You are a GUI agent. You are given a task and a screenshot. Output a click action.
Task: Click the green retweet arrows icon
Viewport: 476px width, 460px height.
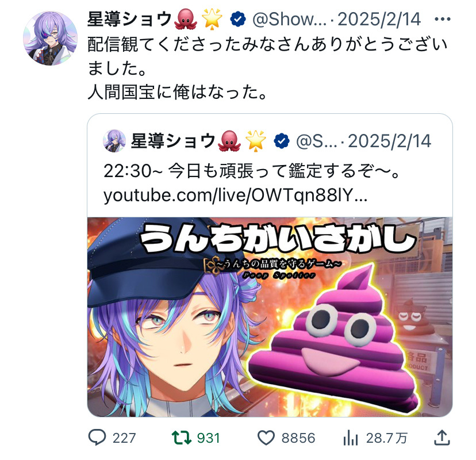pyautogui.click(x=181, y=438)
